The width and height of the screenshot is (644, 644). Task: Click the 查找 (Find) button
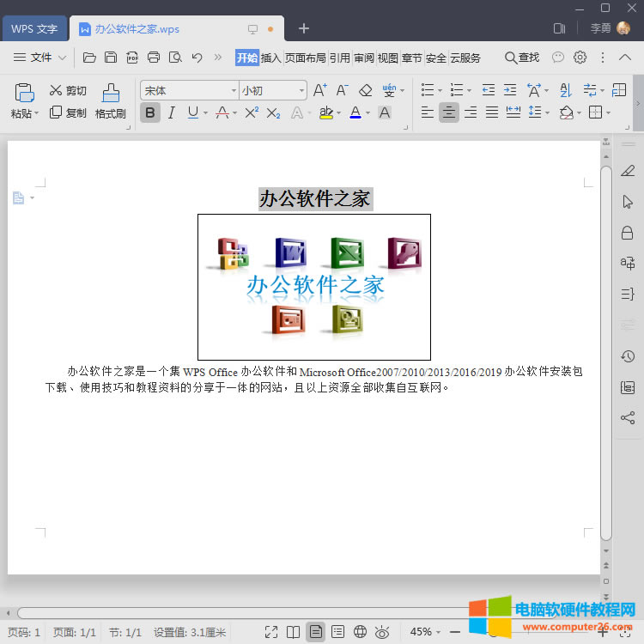tap(522, 58)
